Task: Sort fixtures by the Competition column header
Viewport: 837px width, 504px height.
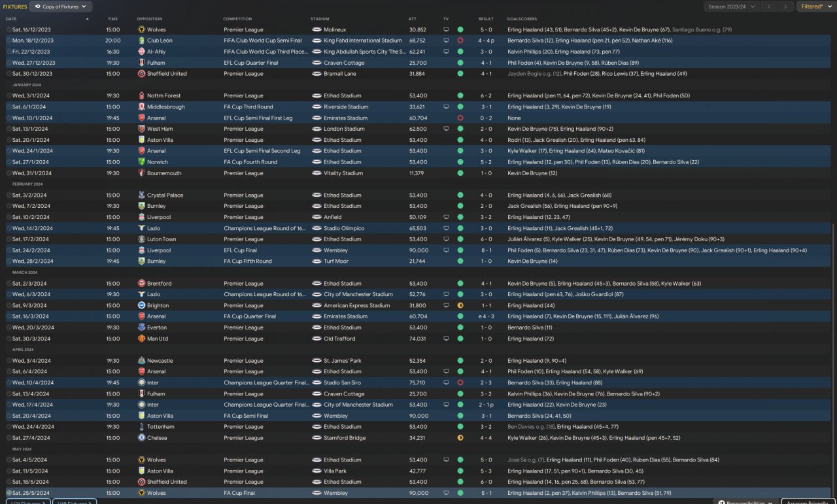Action: click(237, 19)
